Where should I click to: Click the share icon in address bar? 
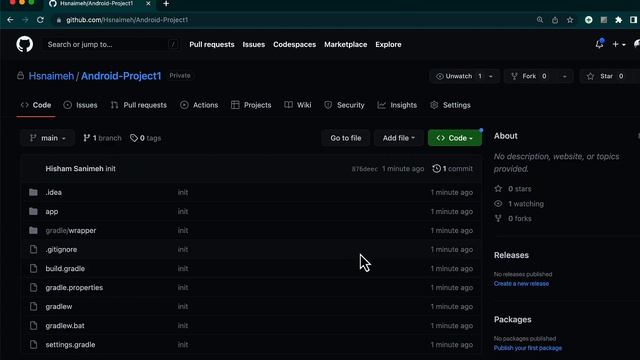(555, 20)
